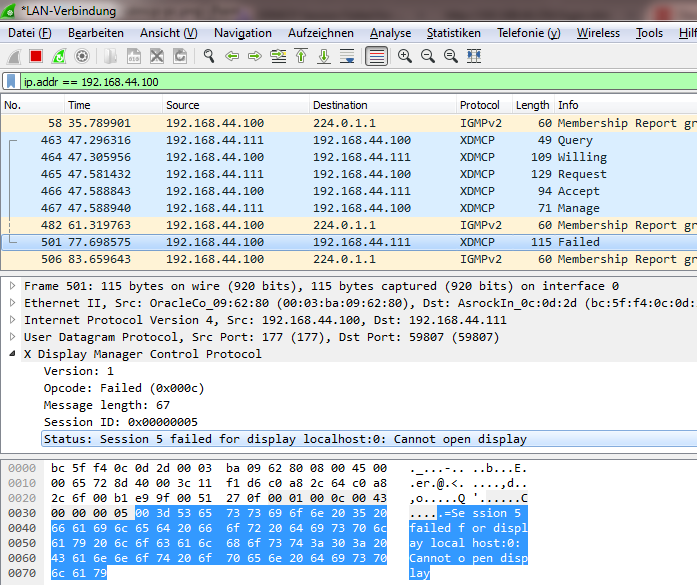Select packet 506 IGMPv2 Membership Report
Viewport: 697px width, 585px height.
point(349,259)
